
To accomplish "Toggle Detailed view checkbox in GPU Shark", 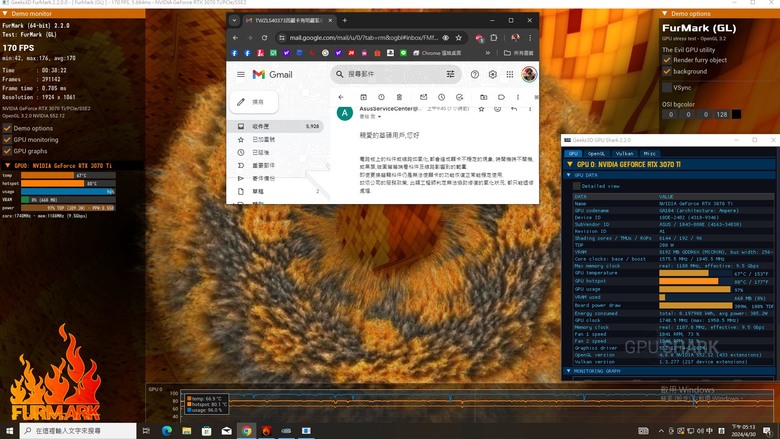I will (x=577, y=186).
